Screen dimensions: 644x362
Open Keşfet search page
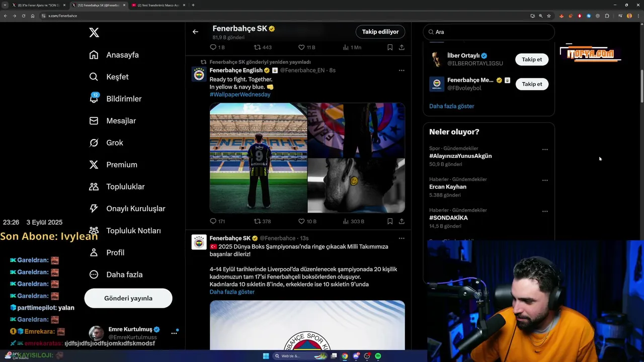(109, 77)
